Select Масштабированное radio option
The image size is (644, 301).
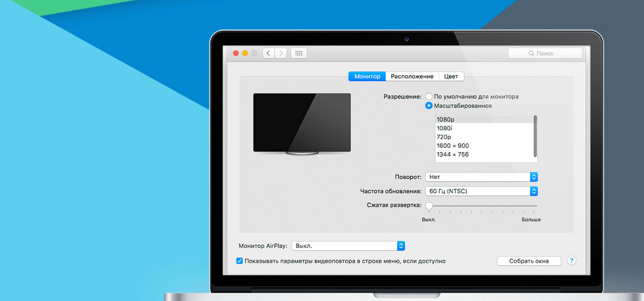pyautogui.click(x=429, y=105)
